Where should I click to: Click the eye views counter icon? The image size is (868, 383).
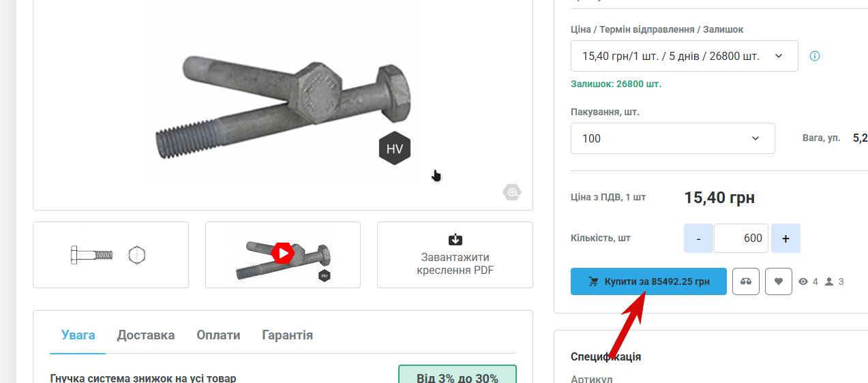pos(803,281)
